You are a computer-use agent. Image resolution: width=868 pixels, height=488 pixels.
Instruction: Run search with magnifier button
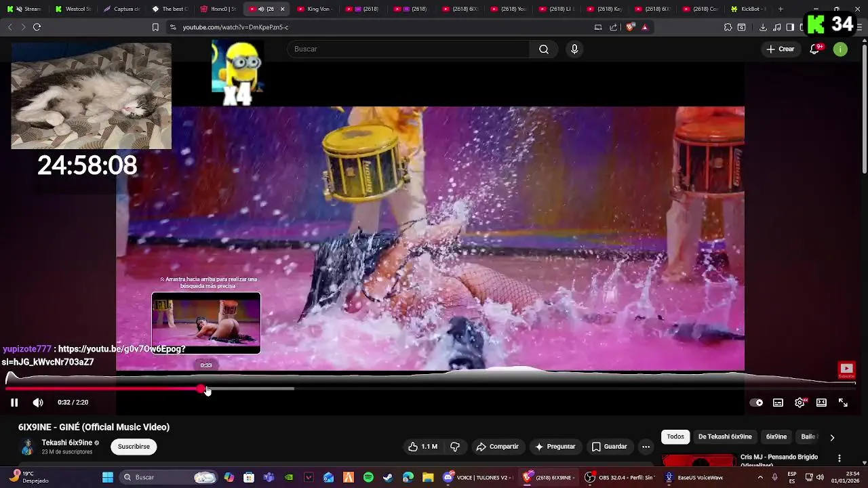coord(544,49)
